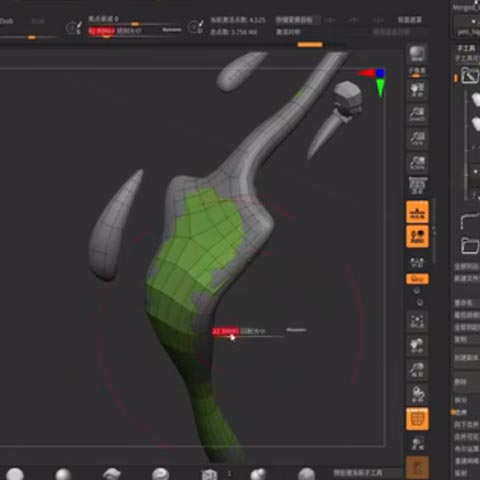
Task: Click the red draw size slider
Action: (x=102, y=31)
